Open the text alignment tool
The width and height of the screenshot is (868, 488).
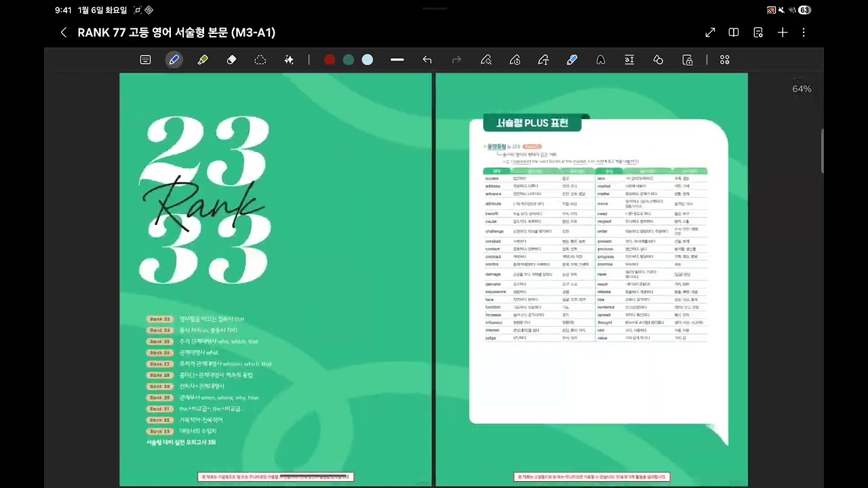629,60
